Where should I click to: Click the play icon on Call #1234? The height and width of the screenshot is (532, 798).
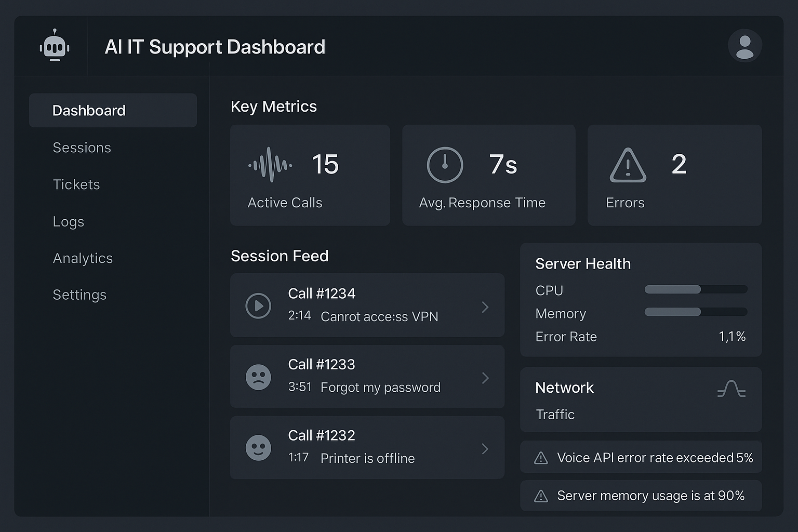click(258, 305)
